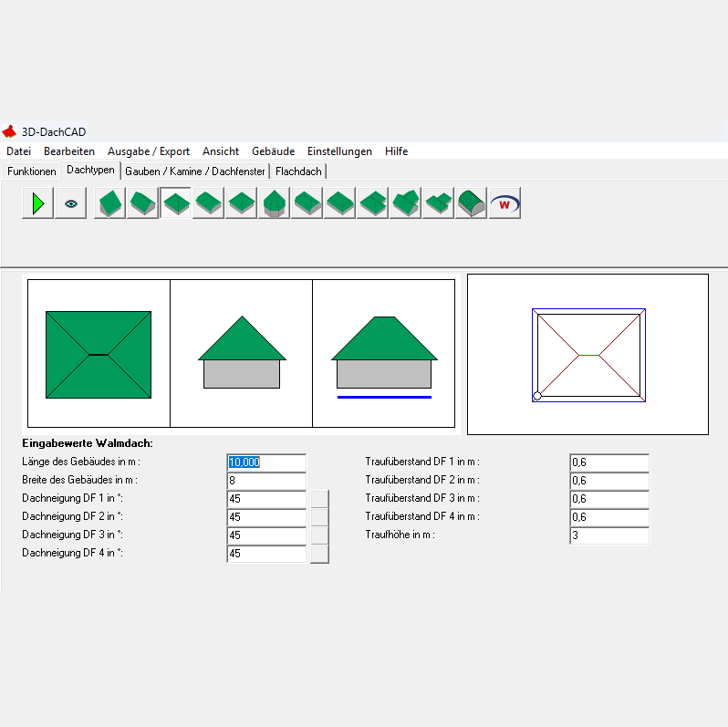Click the green play arrow button
Image resolution: width=728 pixels, height=727 pixels.
point(37,203)
